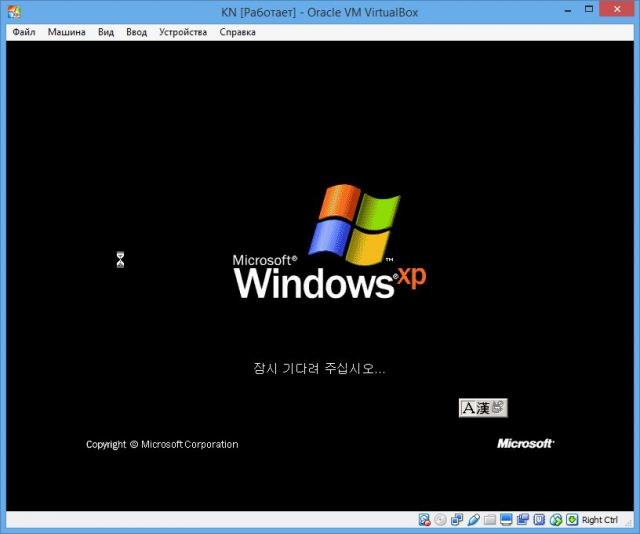The width and height of the screenshot is (640, 534).
Task: Click the A漢 input method language bar
Action: point(483,408)
